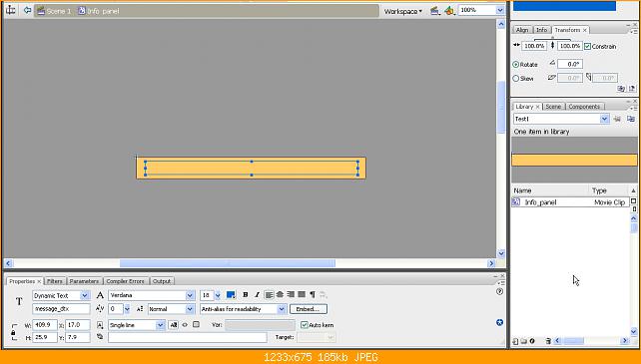641x364 pixels.
Task: Switch to the Components tab
Action: (x=584, y=107)
